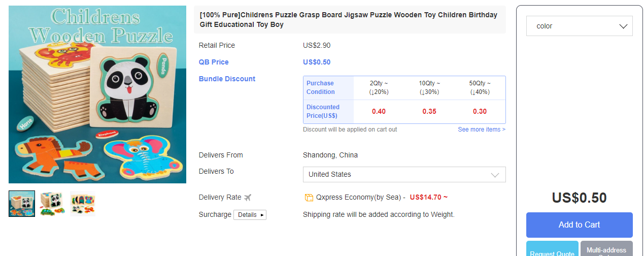This screenshot has width=644, height=256.
Task: Click the 50Qty bundle discount 0.30 price
Action: point(480,111)
